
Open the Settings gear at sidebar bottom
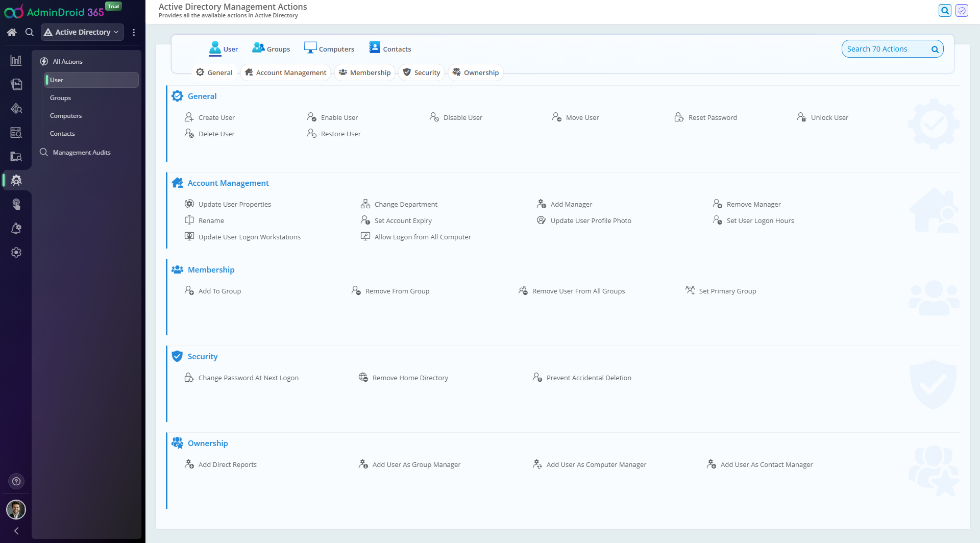pyautogui.click(x=16, y=252)
